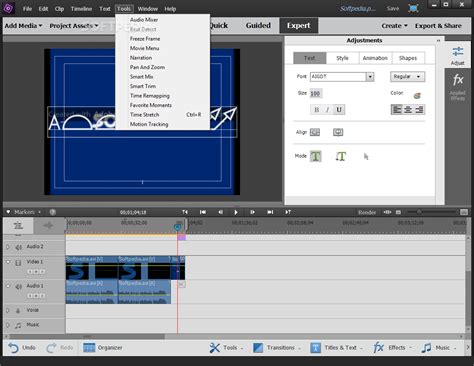
Task: Open the Markers dropdown
Action: (x=27, y=212)
